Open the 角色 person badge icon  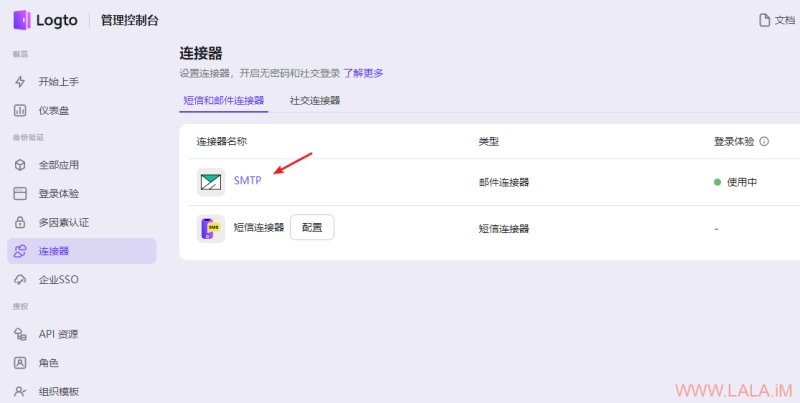coord(20,363)
